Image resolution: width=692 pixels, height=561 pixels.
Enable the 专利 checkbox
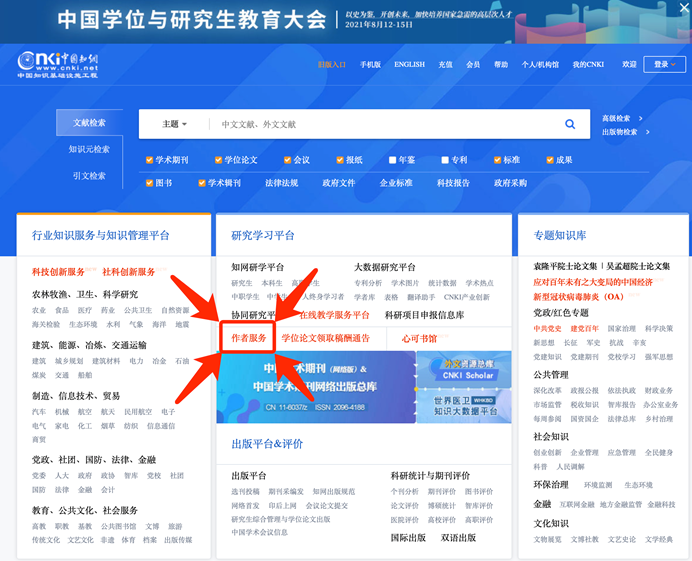(x=445, y=160)
